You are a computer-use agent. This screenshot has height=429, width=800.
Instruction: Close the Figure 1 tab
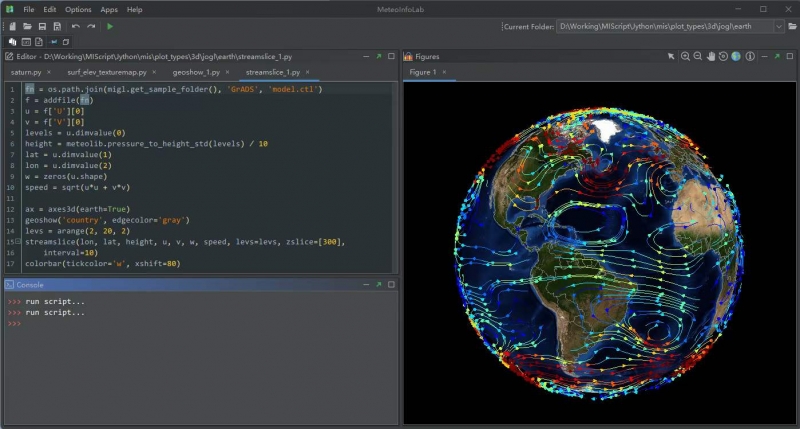click(446, 73)
